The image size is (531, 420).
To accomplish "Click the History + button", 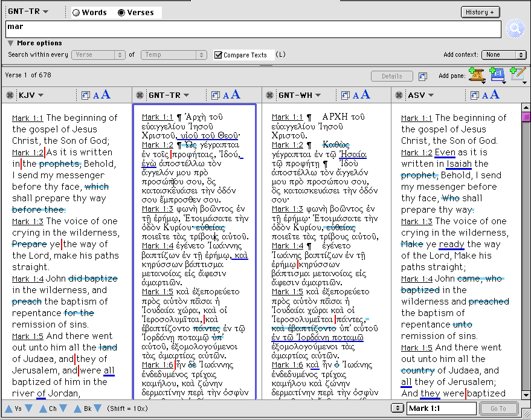I will coord(480,12).
